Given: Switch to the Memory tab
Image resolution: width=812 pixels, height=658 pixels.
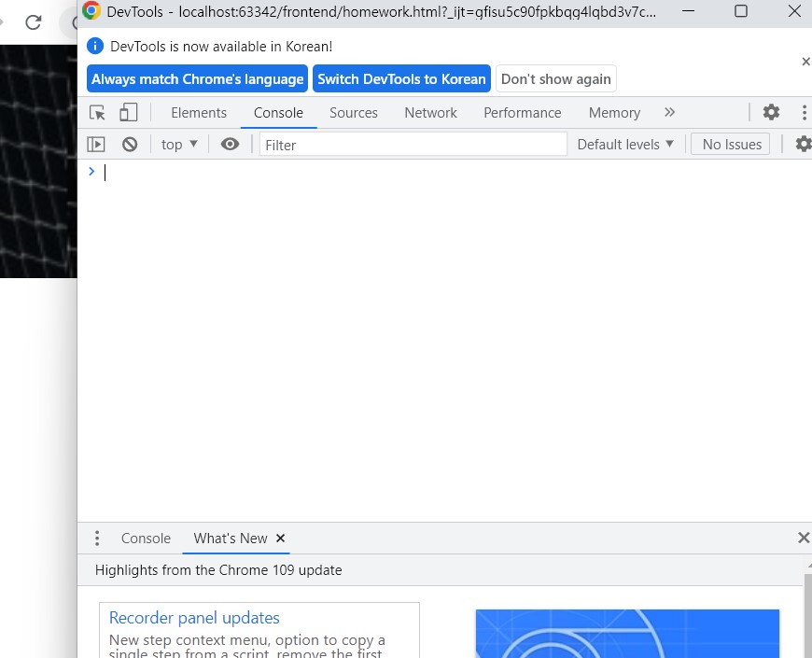Looking at the screenshot, I should click(x=614, y=113).
